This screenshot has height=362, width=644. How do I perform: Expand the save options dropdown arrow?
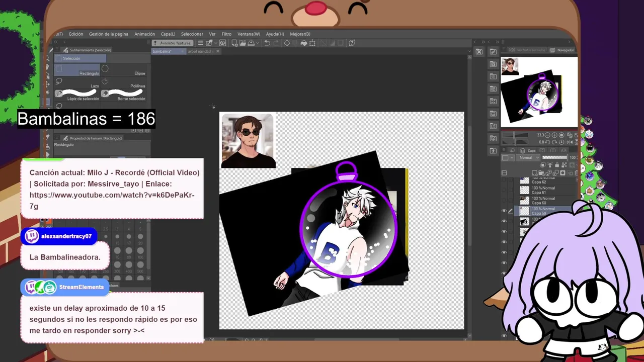click(258, 43)
